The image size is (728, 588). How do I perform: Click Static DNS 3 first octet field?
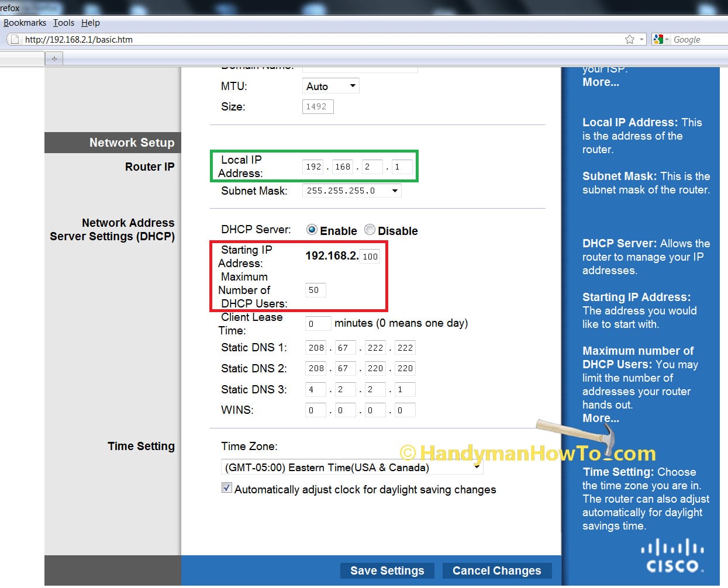tap(316, 389)
